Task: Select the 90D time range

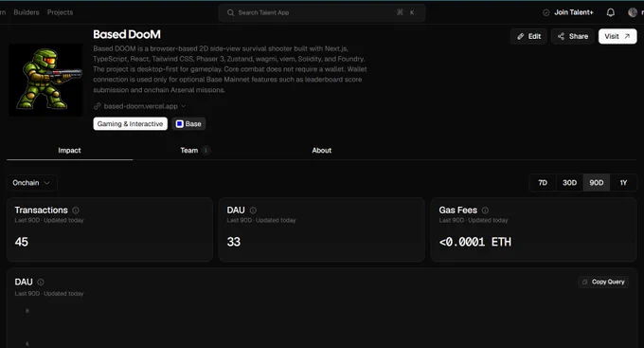Action: click(597, 183)
